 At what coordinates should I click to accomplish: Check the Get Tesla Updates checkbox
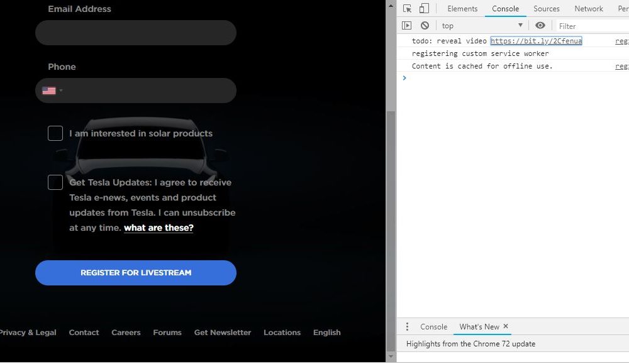[x=55, y=182]
